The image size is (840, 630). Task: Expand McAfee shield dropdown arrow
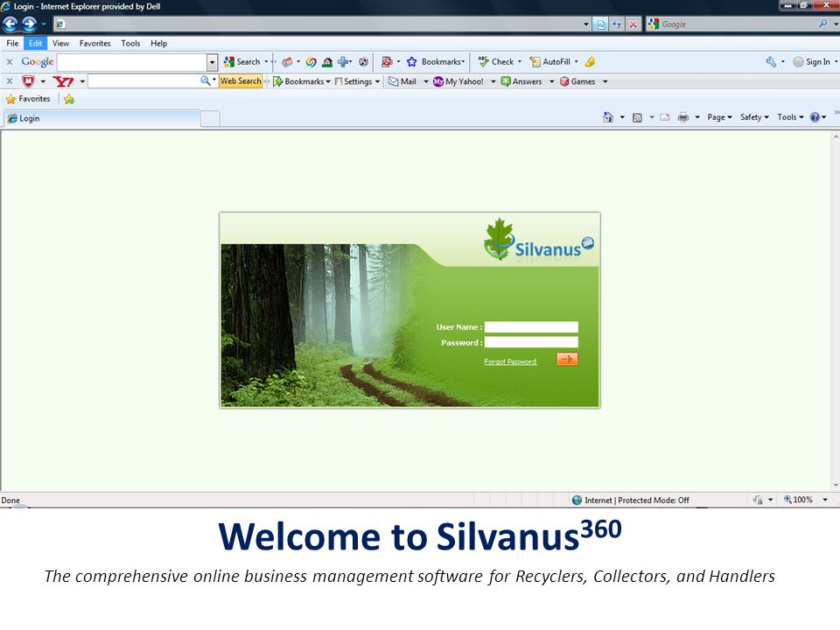[x=43, y=81]
